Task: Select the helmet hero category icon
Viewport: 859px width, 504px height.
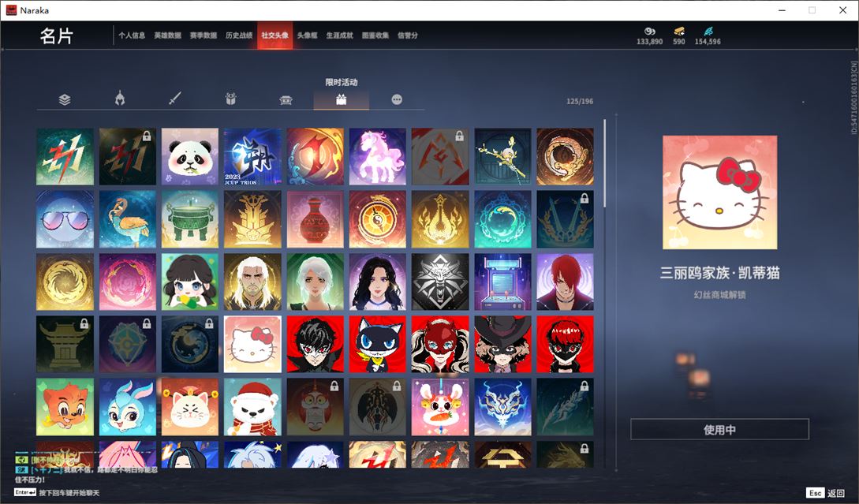Action: coord(120,99)
